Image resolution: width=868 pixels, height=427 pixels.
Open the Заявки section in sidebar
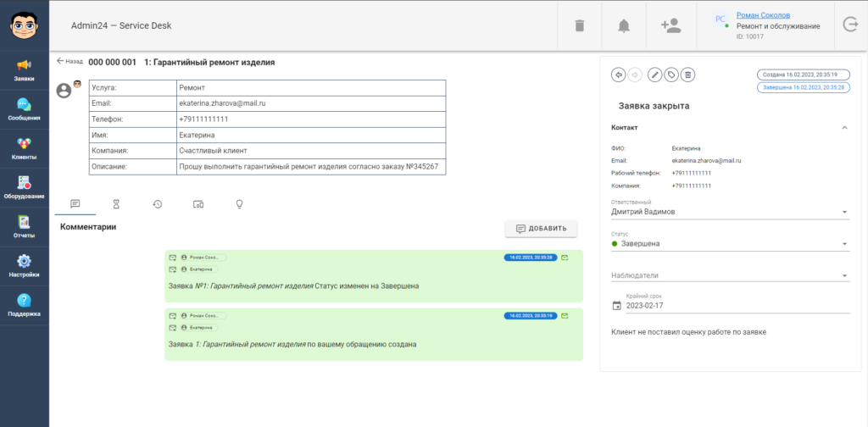(24, 69)
